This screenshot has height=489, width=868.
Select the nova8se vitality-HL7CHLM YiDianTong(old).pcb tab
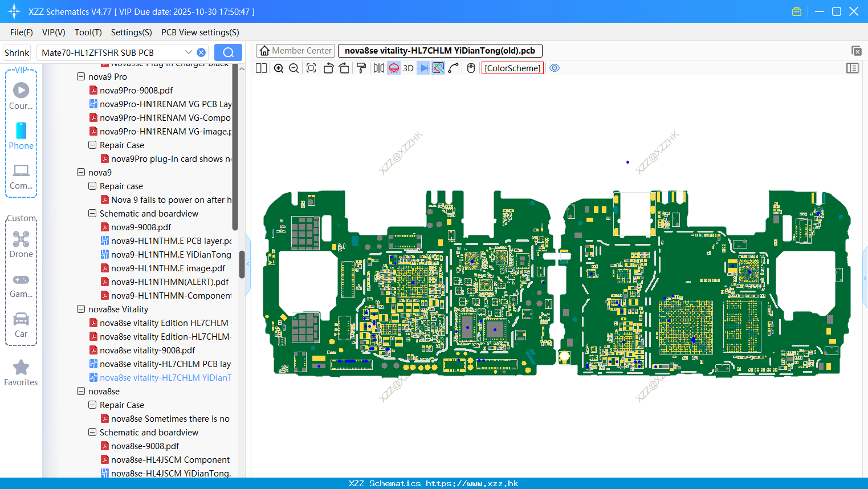coord(440,51)
